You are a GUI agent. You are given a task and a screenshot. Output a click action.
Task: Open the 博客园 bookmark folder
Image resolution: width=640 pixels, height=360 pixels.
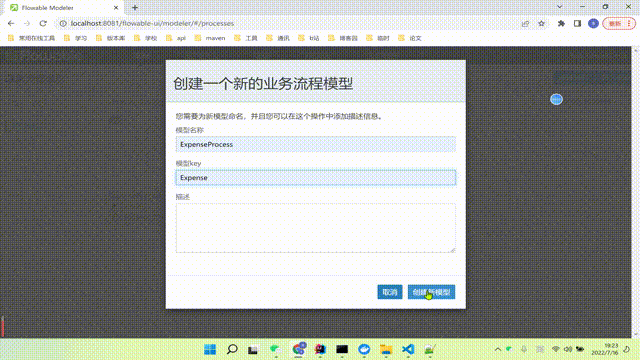[343, 38]
